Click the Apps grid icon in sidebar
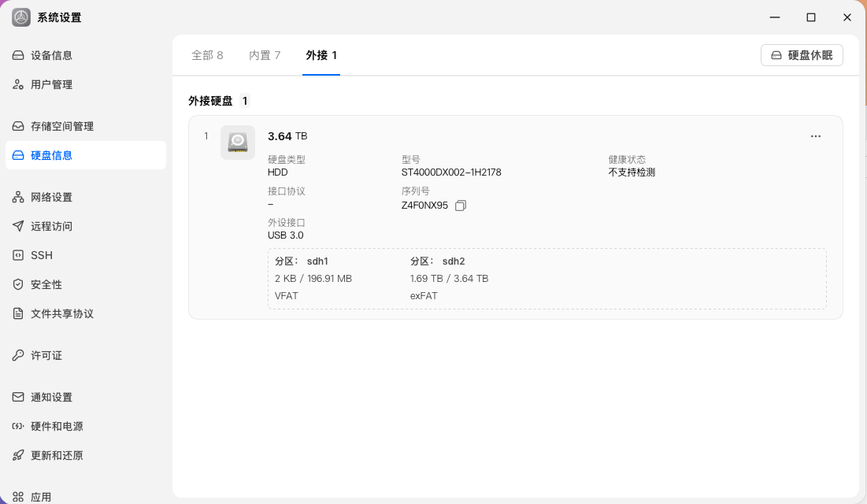The height and width of the screenshot is (504, 867). 18,497
